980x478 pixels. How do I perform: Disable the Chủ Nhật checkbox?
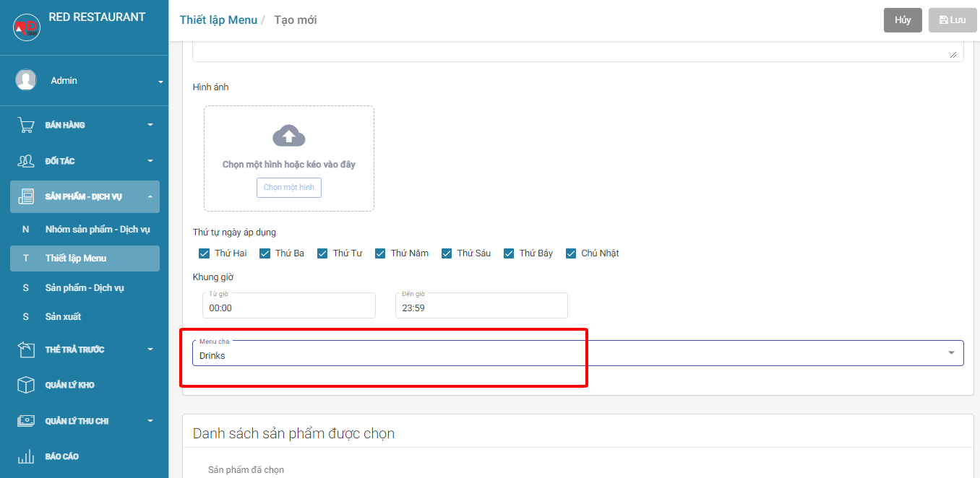571,253
